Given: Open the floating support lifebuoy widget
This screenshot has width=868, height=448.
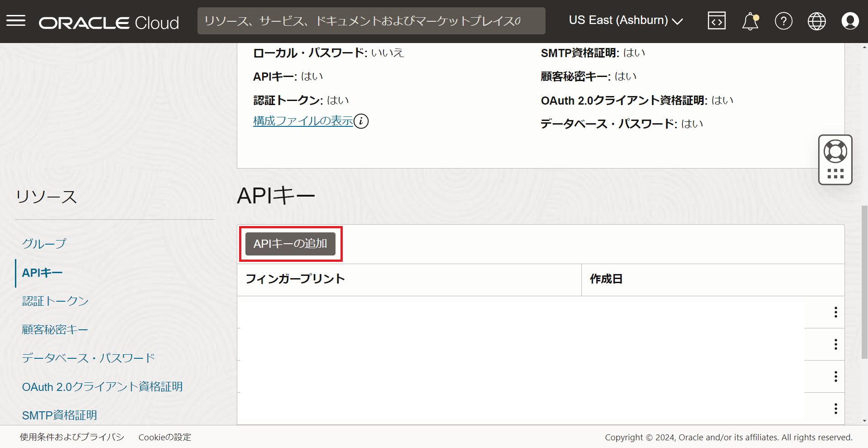Looking at the screenshot, I should pos(835,152).
